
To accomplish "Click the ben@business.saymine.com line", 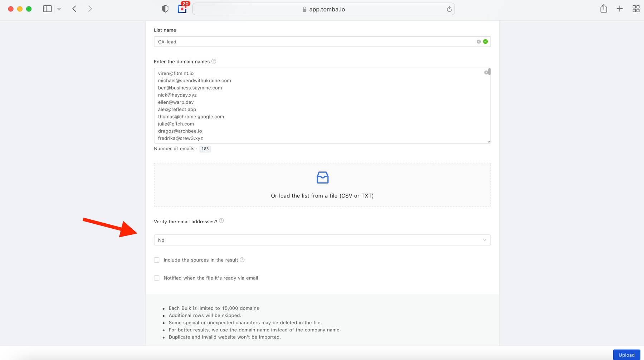I will 190,88.
